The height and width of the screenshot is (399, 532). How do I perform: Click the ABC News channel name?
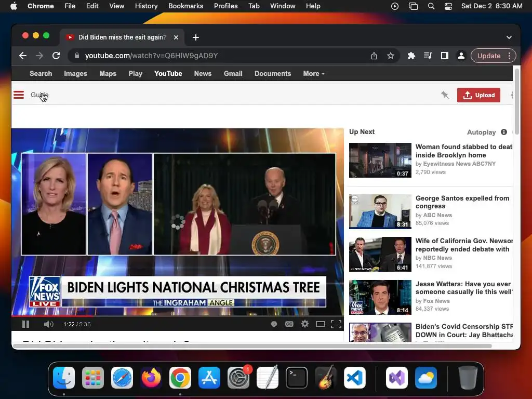click(437, 215)
